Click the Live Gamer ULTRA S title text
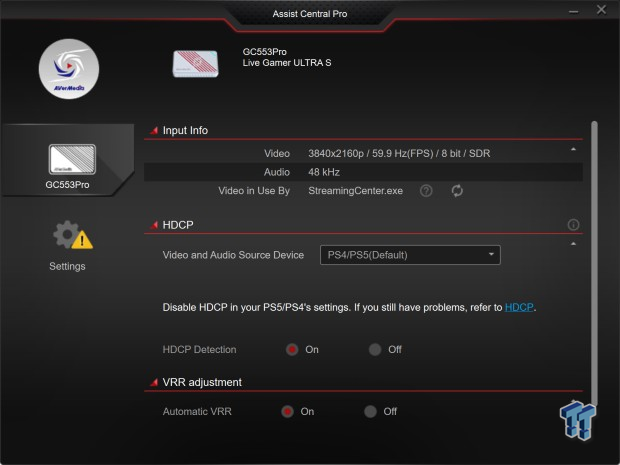 coord(287,63)
